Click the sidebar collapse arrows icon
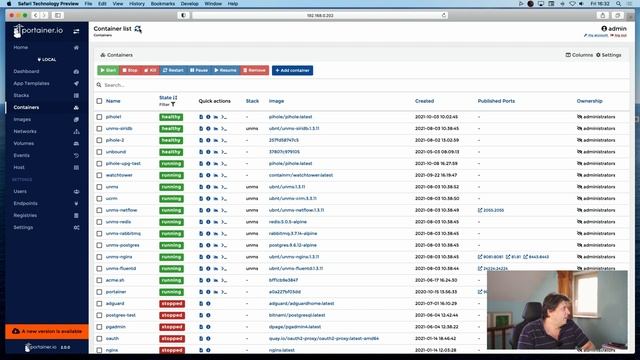Image resolution: width=640 pixels, height=360 pixels. [x=76, y=31]
